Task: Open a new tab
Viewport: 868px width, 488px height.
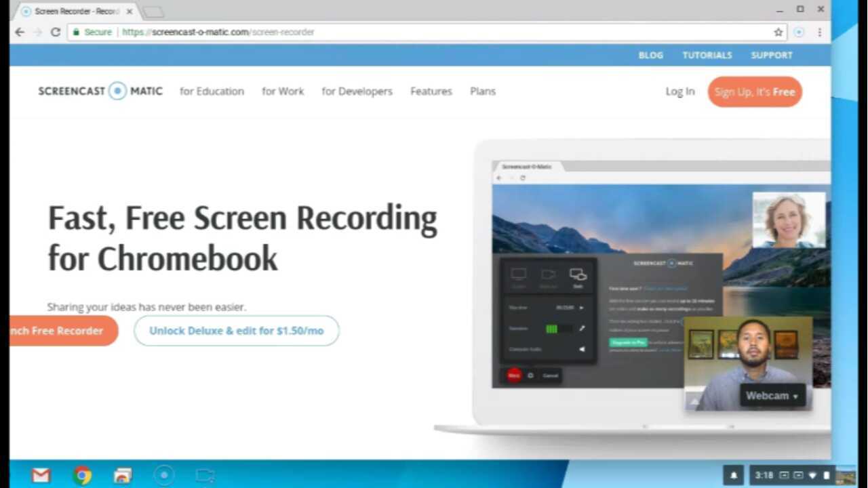Action: coord(153,12)
